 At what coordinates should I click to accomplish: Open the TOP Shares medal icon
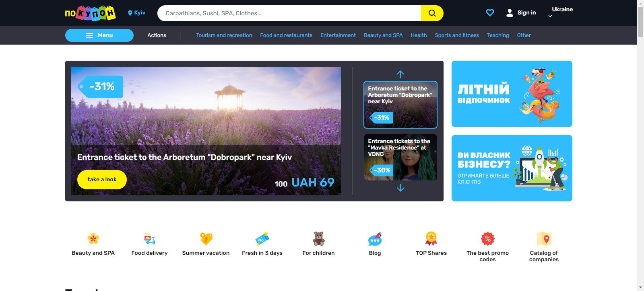(x=431, y=239)
